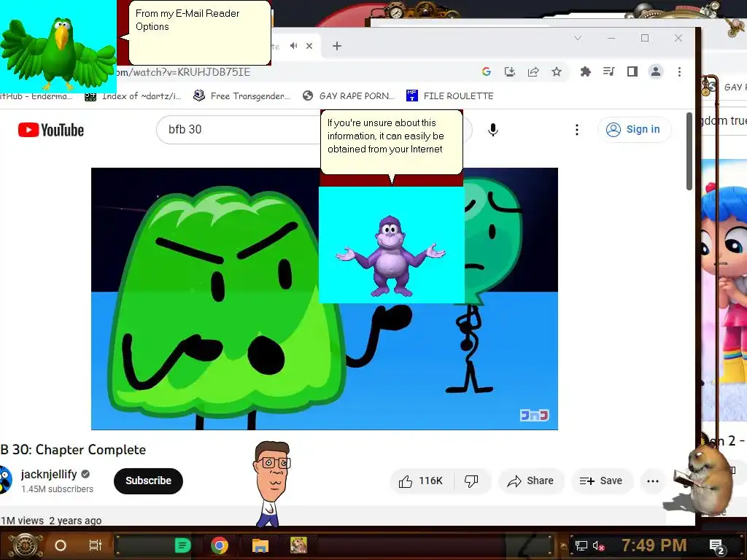Expand the tab search chevron
The height and width of the screenshot is (560, 747).
pos(578,38)
